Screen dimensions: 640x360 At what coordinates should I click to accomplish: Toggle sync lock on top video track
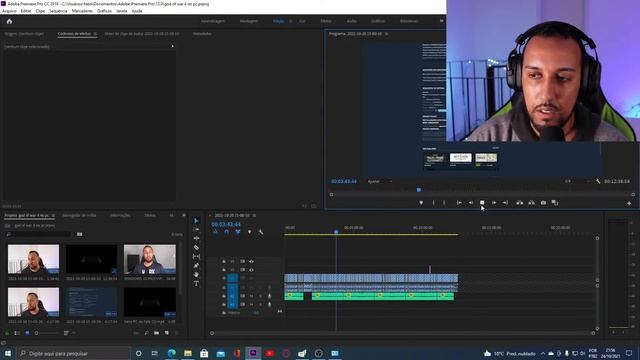242,261
